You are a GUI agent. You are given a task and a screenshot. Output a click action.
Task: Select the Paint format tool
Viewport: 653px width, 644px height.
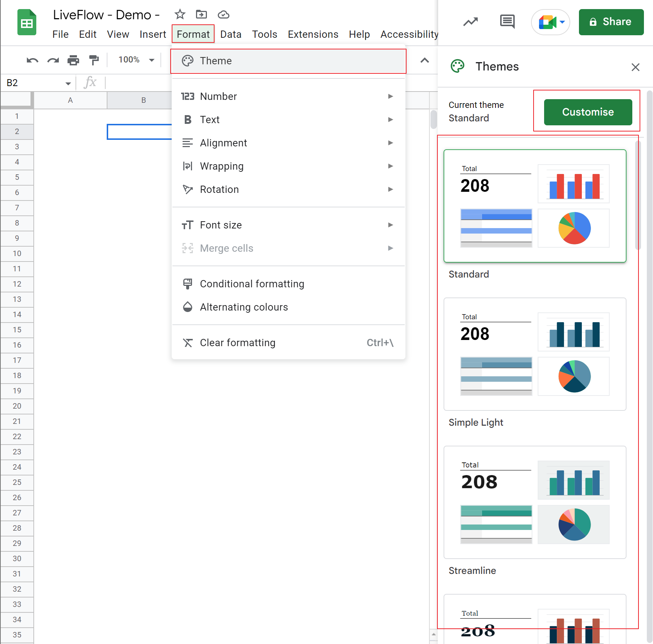[94, 60]
